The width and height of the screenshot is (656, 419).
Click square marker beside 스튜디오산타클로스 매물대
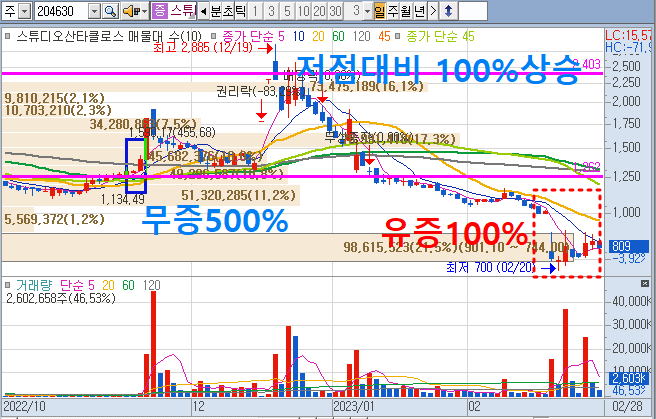pos(8,36)
